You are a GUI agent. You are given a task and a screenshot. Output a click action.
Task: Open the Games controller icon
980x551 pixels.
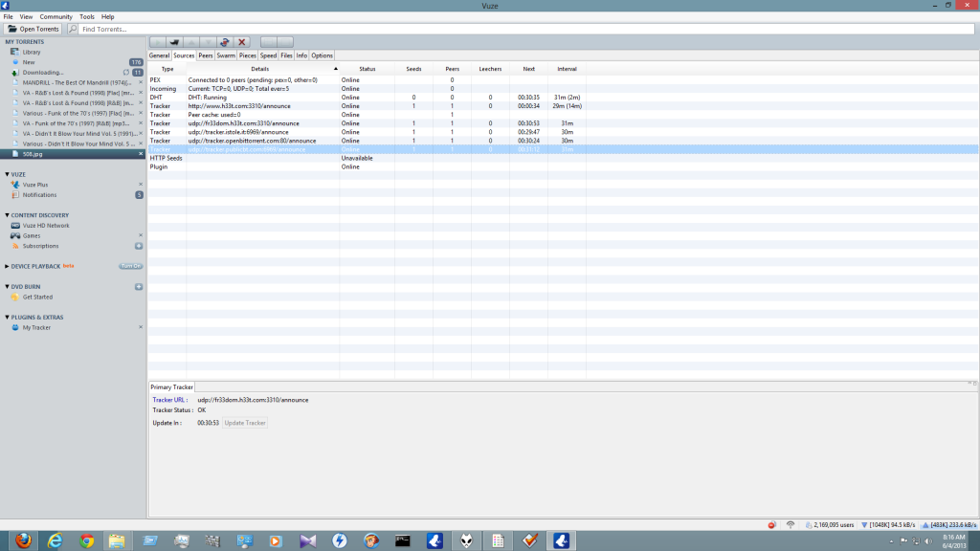pyautogui.click(x=15, y=235)
